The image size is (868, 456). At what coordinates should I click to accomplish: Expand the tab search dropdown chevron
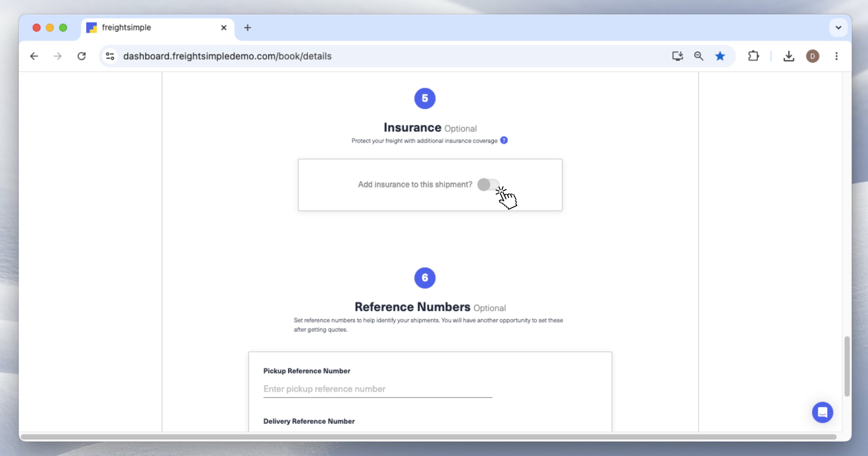838,28
